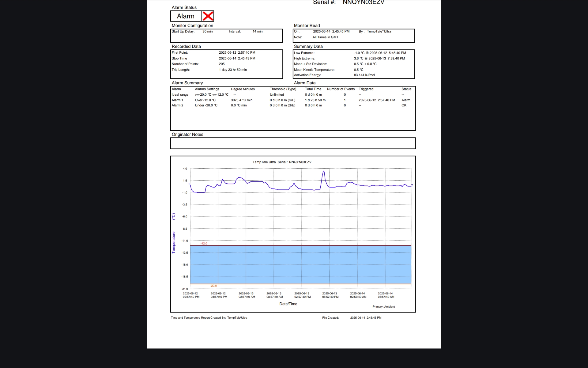Click Mean ± Std Deviation value 0.5 °C ± 0.8 °C
Screen dimensions: 588x368
click(x=365, y=64)
